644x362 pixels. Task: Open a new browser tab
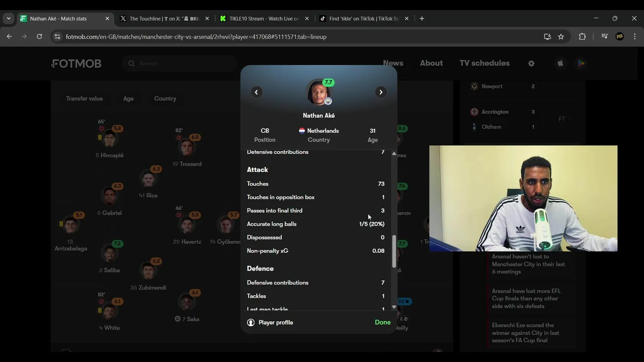[x=422, y=19]
